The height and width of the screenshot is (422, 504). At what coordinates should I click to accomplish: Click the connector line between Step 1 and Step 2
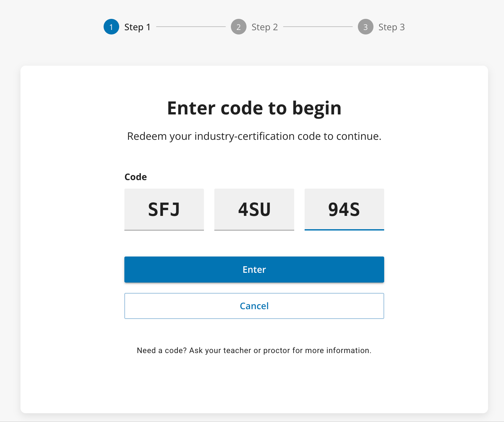[191, 27]
